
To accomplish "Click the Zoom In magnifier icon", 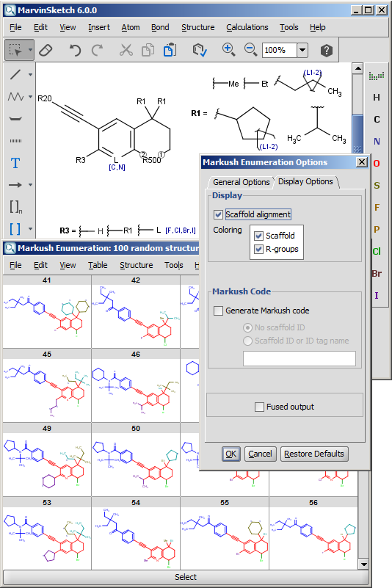I will 228,49.
